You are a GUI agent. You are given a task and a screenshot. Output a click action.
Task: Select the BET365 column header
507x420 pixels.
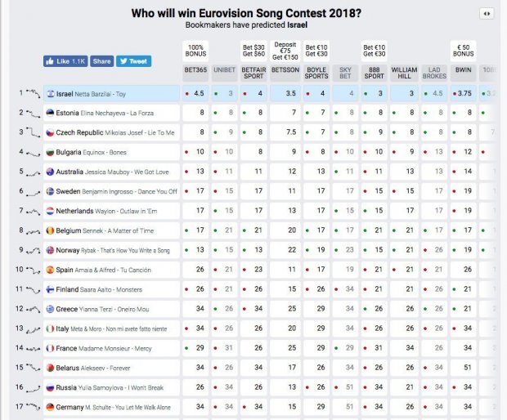tap(196, 71)
